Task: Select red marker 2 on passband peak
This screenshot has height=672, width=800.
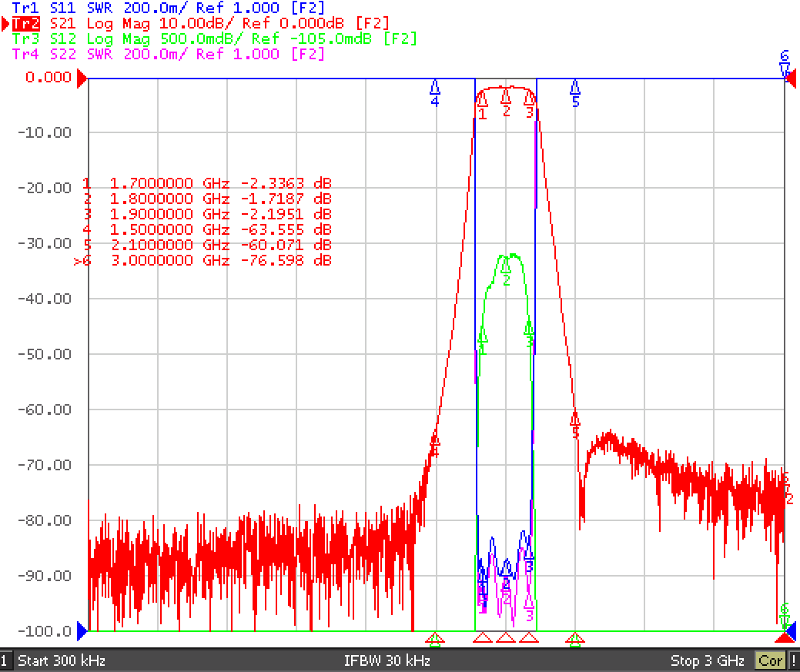Action: (x=506, y=102)
